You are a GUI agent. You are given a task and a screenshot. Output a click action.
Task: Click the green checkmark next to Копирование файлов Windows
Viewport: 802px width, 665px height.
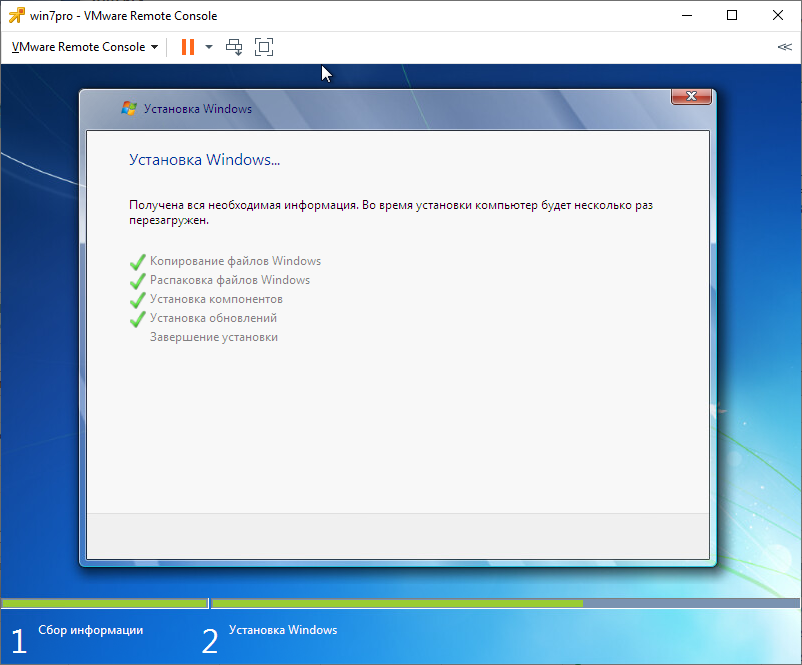coord(138,262)
